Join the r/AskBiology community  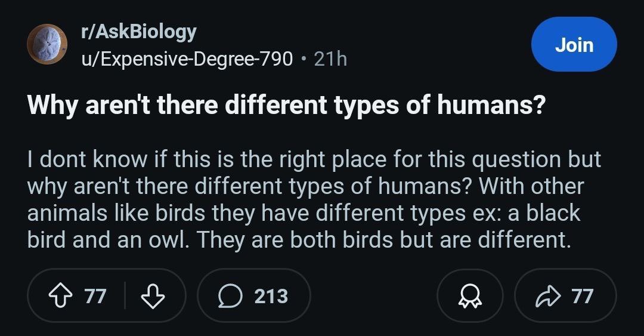tap(574, 44)
